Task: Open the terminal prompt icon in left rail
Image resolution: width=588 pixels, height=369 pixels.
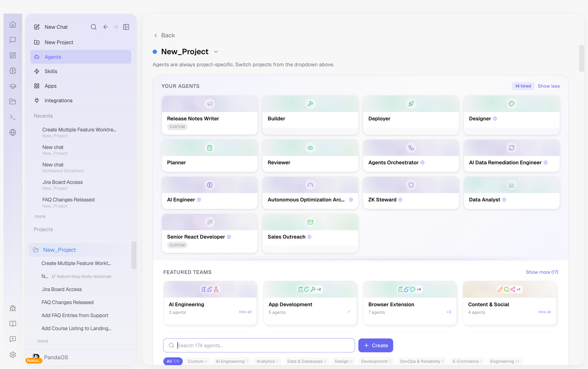Action: pos(13,117)
